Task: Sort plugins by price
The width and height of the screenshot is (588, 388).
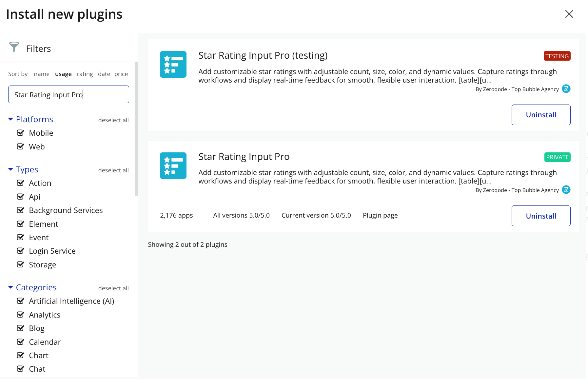Action: tap(121, 74)
